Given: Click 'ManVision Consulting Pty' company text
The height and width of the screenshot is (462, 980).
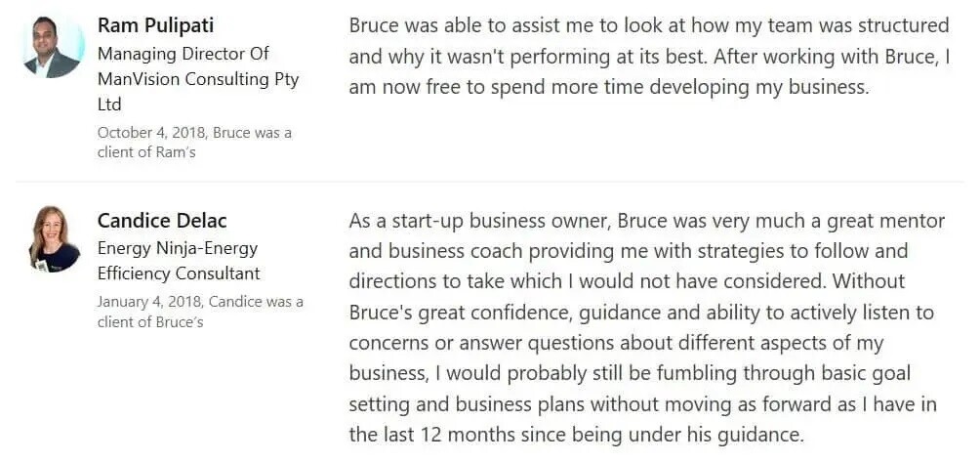Looking at the screenshot, I should pyautogui.click(x=198, y=79).
